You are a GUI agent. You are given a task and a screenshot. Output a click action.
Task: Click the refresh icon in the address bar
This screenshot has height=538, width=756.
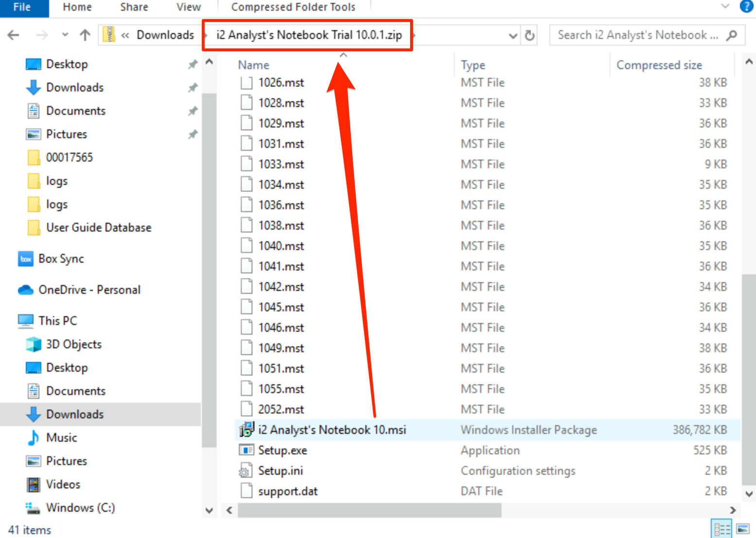coord(530,35)
